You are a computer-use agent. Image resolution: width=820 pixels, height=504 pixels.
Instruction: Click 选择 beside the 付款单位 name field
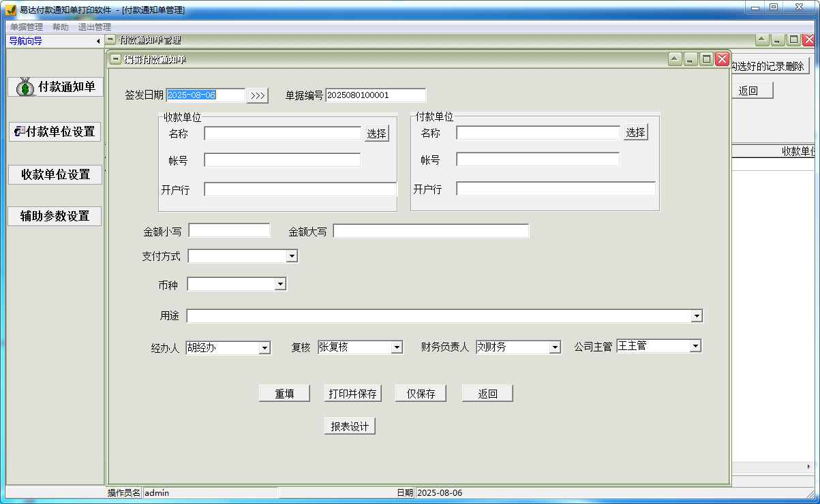(635, 132)
